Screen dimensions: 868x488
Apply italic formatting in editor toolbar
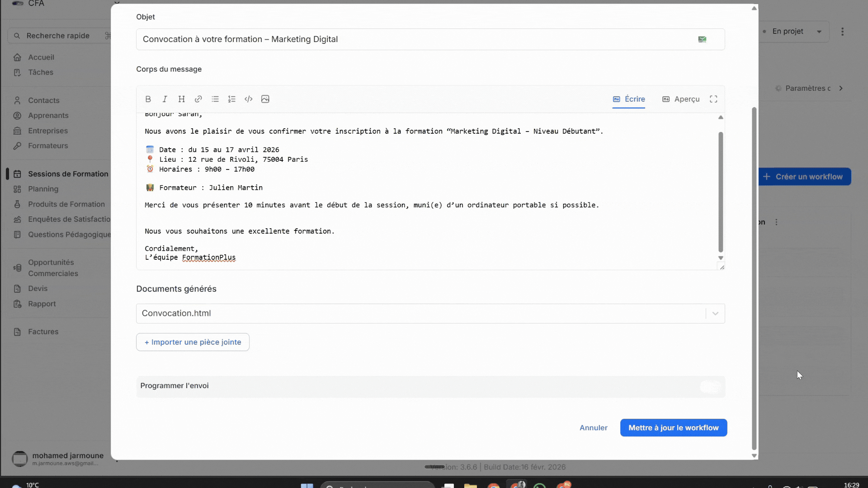tap(165, 99)
